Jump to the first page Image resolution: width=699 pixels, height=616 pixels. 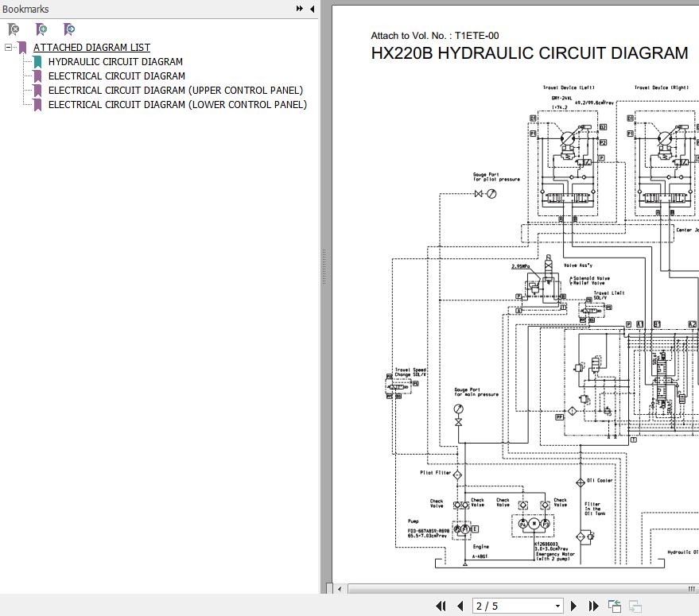(441, 606)
